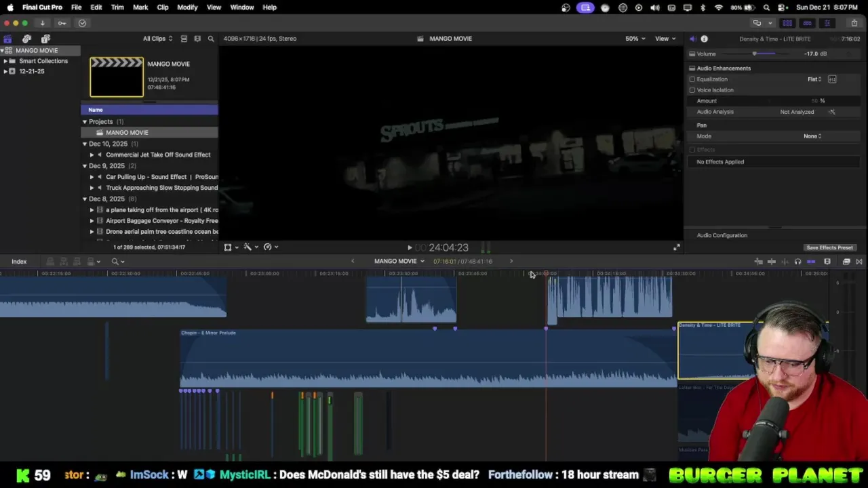Open the enhancements magic wand popup
Image resolution: width=868 pixels, height=488 pixels.
point(250,247)
